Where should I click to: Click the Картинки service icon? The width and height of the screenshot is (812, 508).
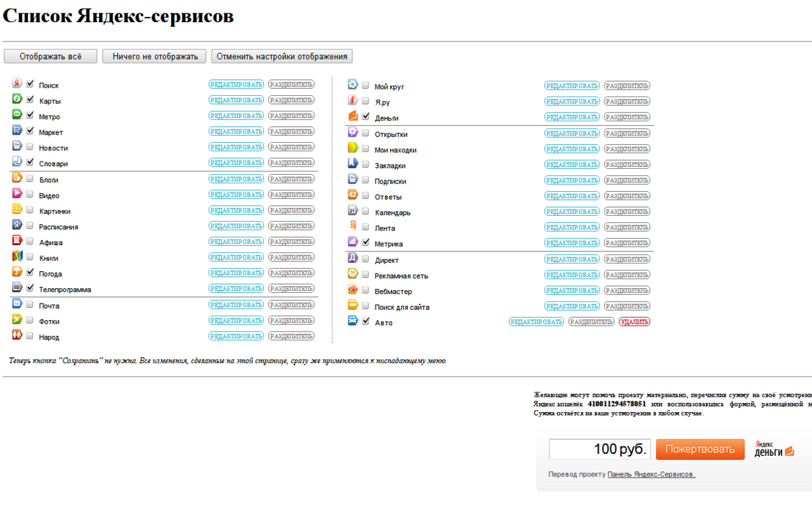click(x=17, y=209)
